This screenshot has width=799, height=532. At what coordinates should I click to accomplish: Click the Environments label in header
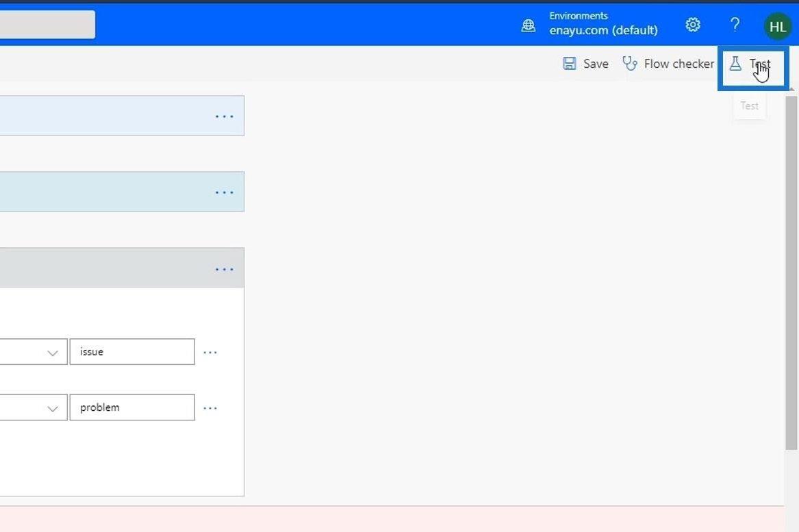click(579, 16)
